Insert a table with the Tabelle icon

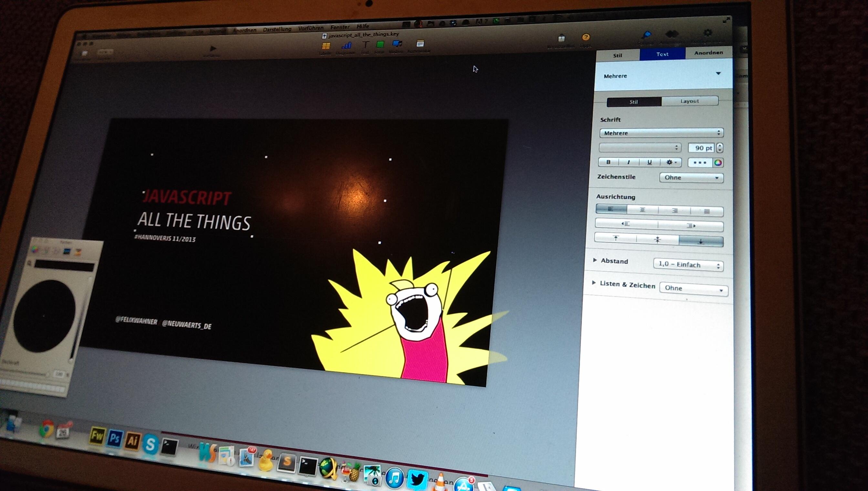(x=325, y=46)
